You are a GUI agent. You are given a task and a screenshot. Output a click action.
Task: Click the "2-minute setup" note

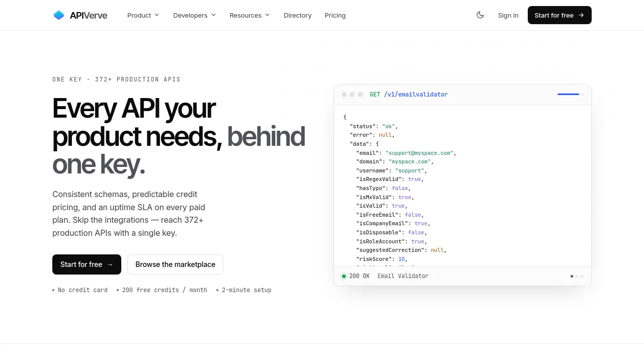click(x=247, y=290)
